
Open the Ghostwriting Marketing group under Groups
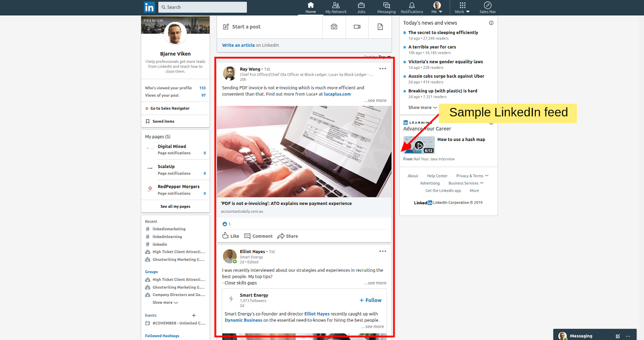point(175,287)
